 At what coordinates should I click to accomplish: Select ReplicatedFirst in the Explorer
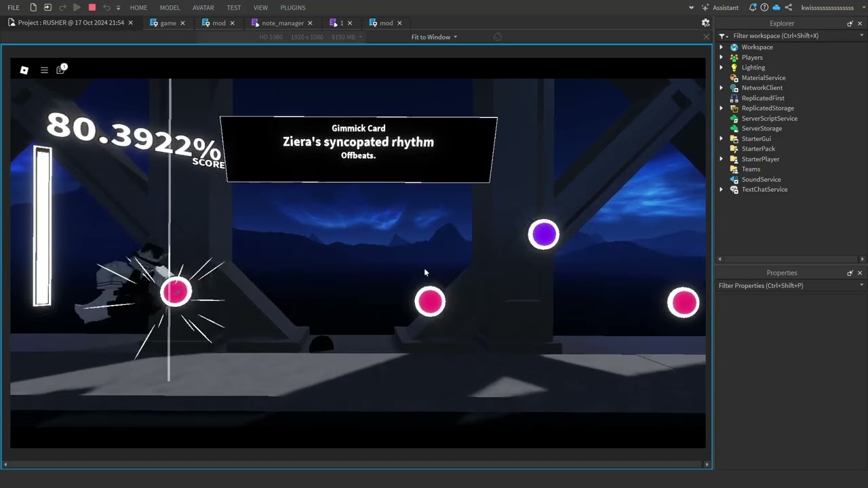pyautogui.click(x=762, y=98)
